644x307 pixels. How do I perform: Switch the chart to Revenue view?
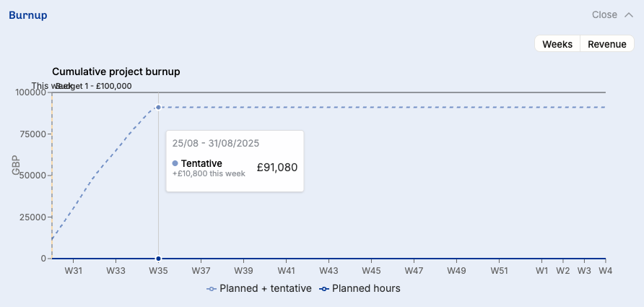point(606,44)
